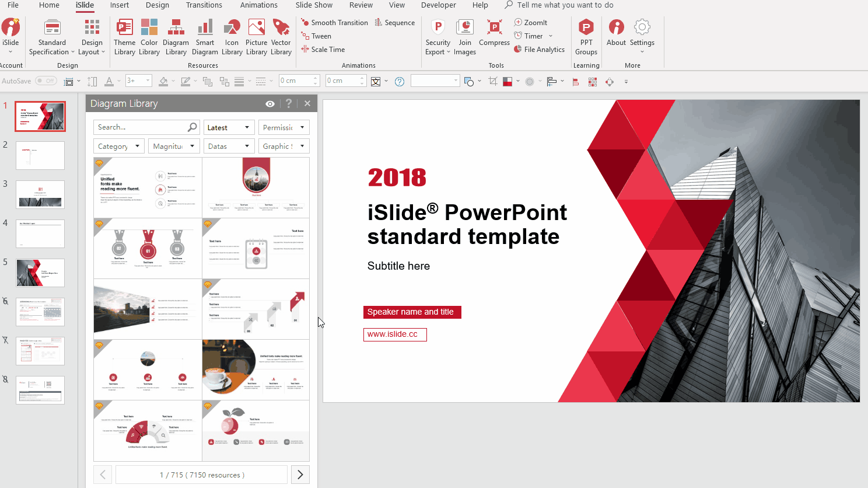
Task: Toggle the AutoSave switch off
Action: pos(46,81)
